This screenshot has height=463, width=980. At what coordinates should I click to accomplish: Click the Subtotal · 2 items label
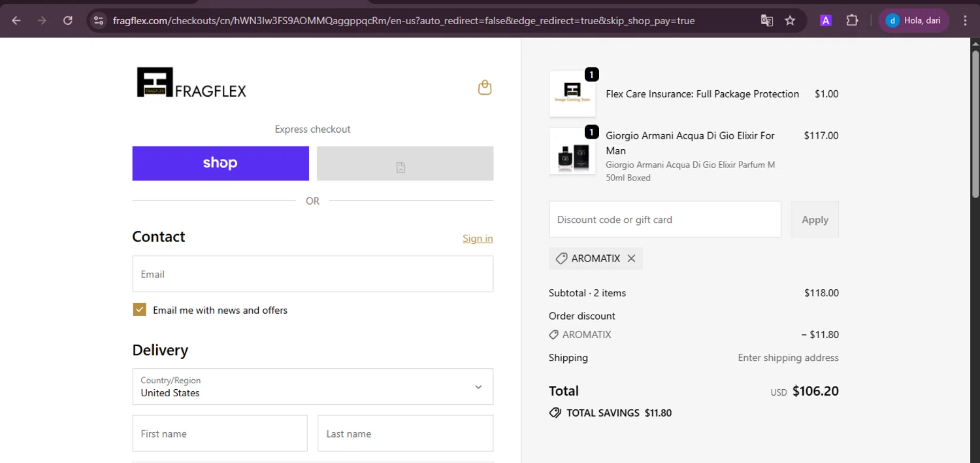pos(587,293)
